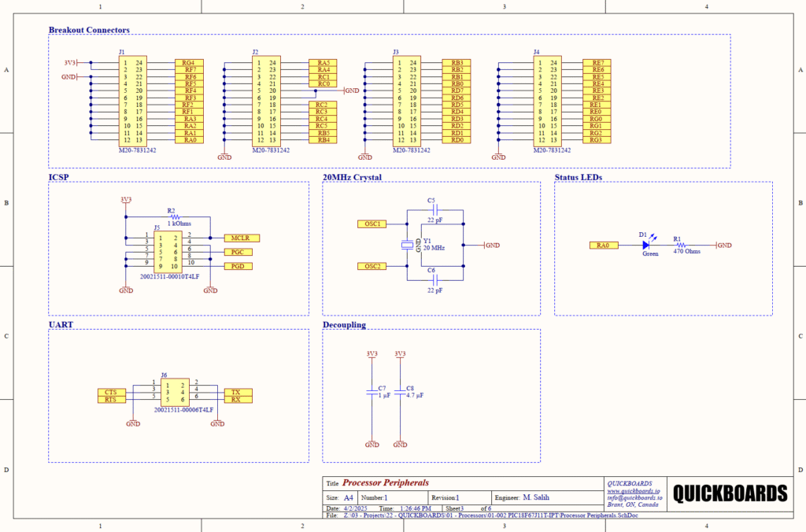Screen dimensions: 806x532
Task: Select the J6 UART connector body
Action: coord(174,393)
